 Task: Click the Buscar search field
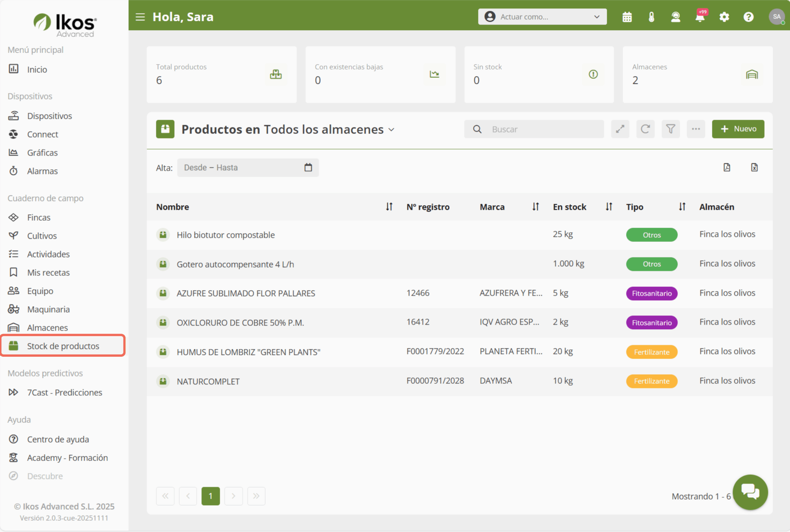pos(543,129)
